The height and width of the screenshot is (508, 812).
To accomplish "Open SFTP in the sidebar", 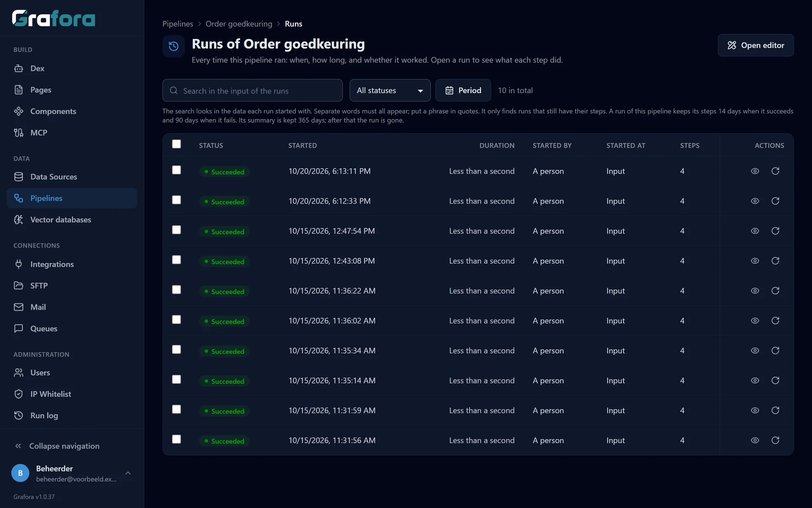I will (72, 286).
